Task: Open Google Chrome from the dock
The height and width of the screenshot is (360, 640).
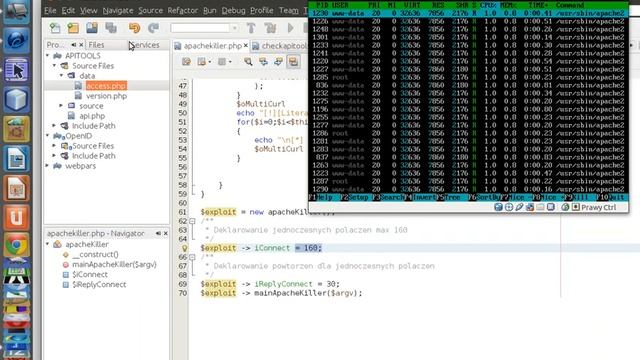Action: click(x=16, y=245)
